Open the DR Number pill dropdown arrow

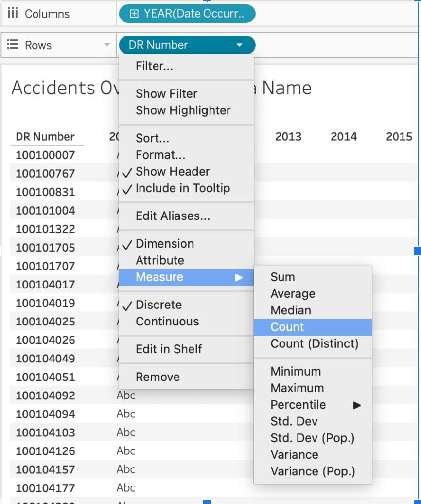239,45
